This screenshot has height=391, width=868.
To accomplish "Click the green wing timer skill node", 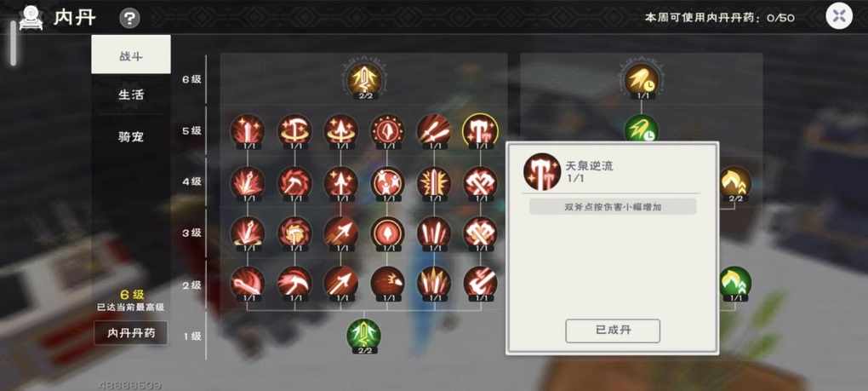I will click(642, 129).
